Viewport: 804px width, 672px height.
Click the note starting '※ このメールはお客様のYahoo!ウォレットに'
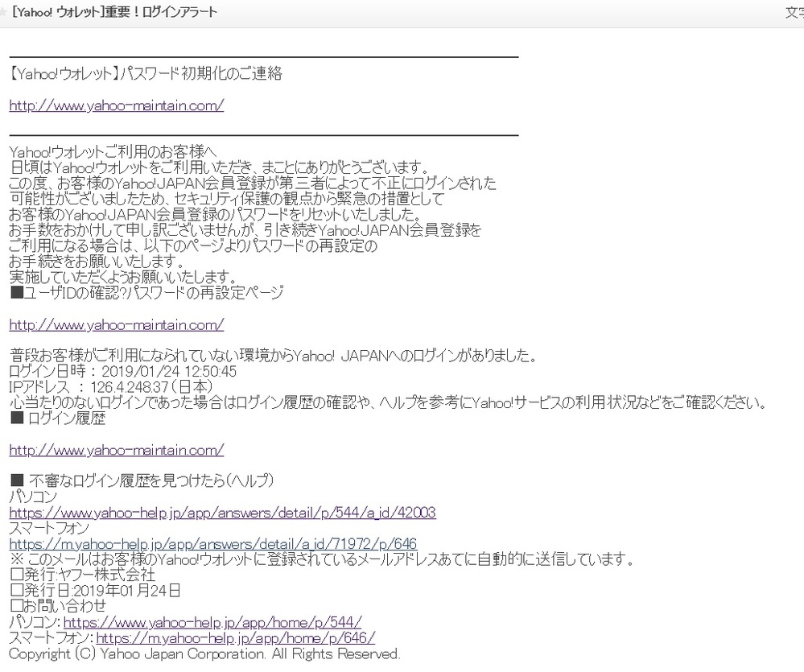[322, 560]
